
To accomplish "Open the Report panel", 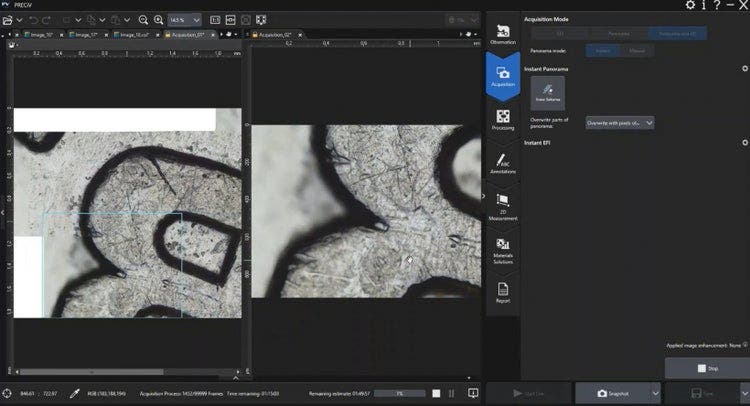I will point(502,291).
